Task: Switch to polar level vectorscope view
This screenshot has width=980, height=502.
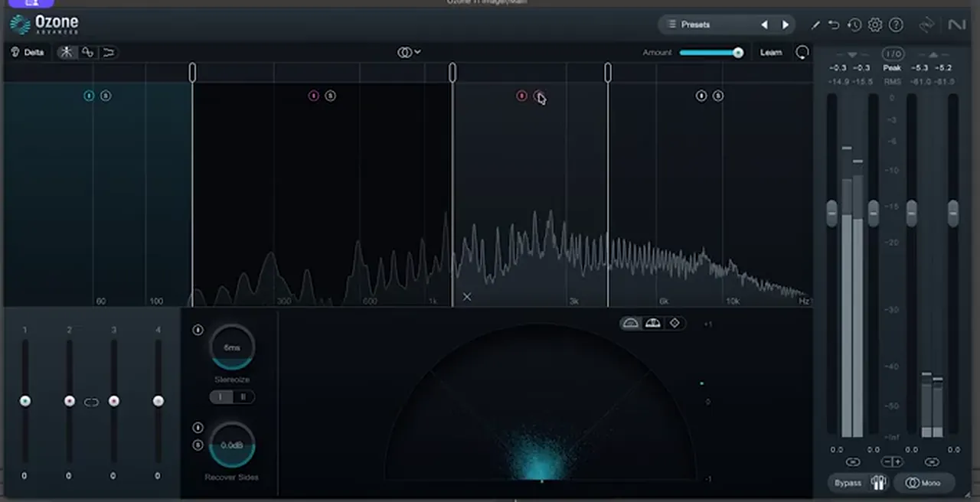Action: click(x=652, y=324)
